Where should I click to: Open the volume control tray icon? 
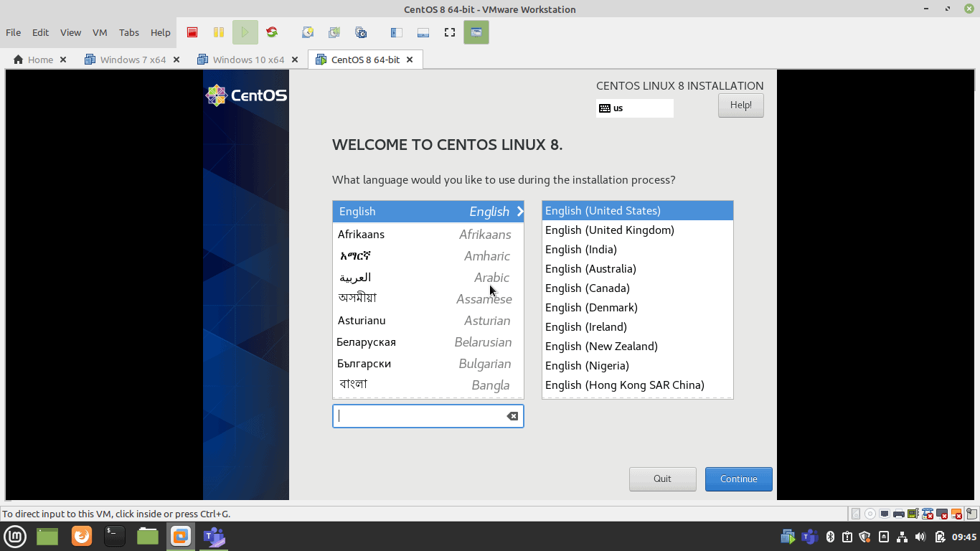(x=920, y=537)
